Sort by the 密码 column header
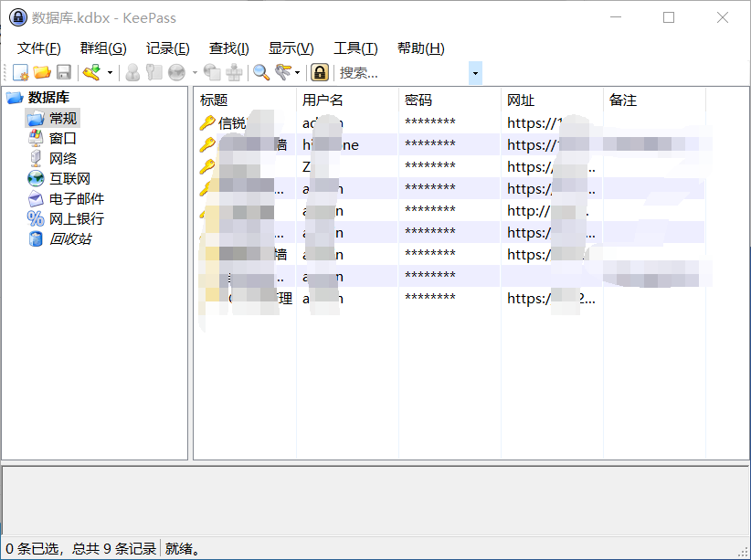 click(450, 100)
